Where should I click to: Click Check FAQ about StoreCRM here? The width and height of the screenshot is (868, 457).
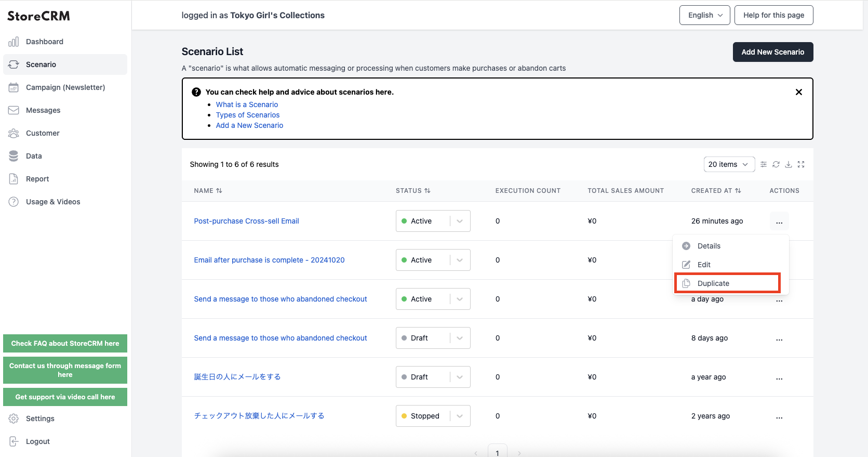tap(65, 343)
